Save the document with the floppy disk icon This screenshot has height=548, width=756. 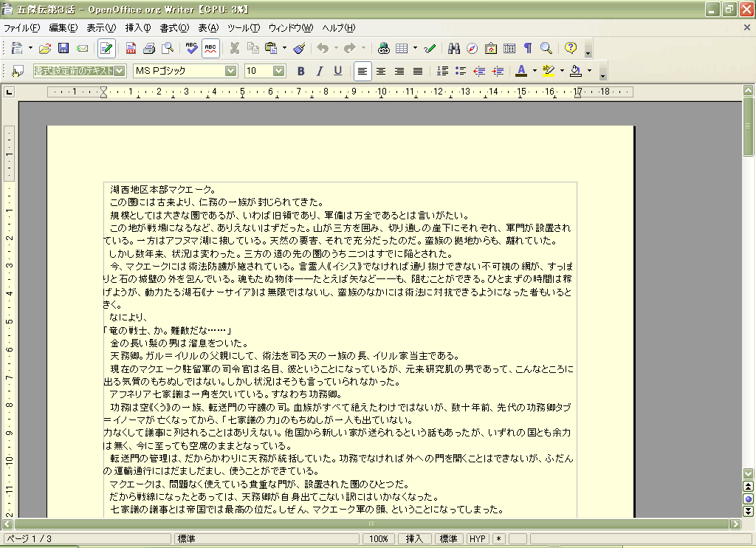click(x=63, y=48)
